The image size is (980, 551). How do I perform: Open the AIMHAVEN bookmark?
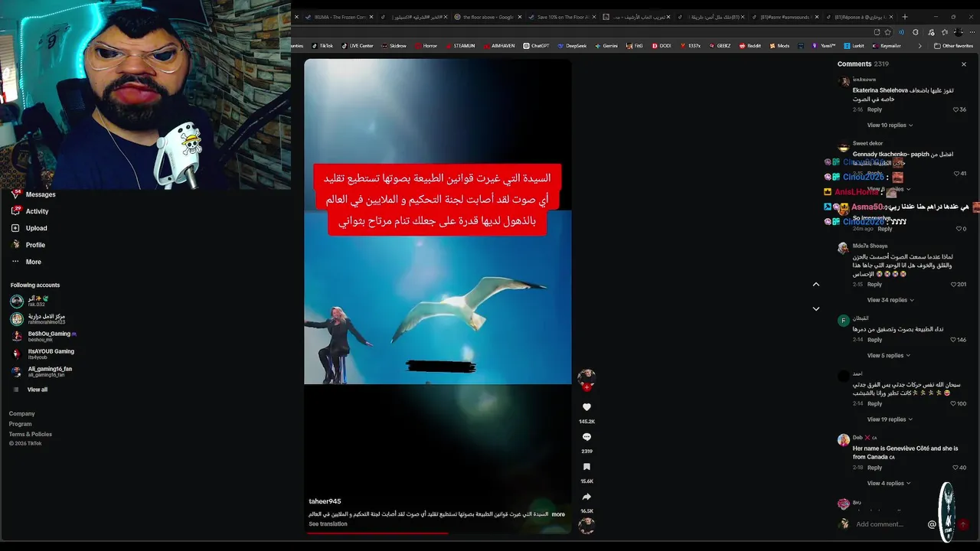pos(498,46)
